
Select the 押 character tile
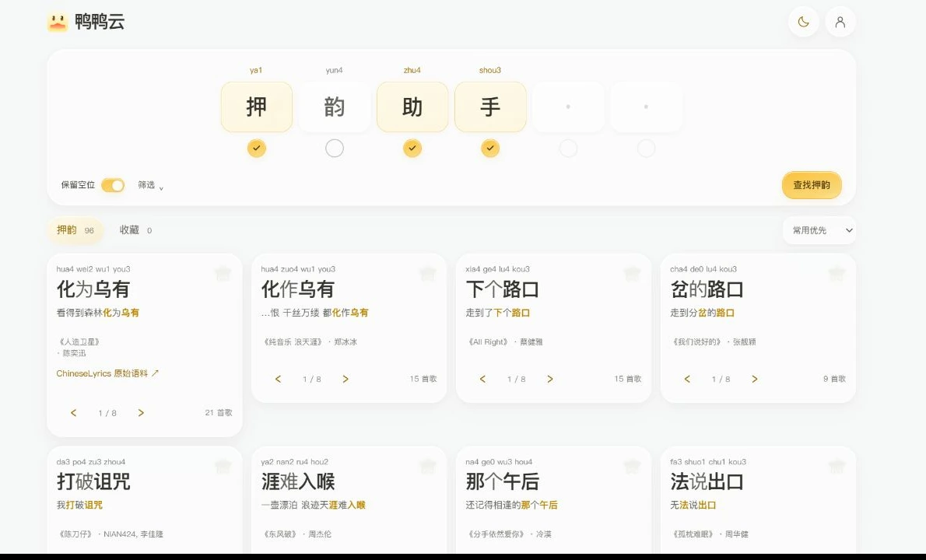(256, 107)
